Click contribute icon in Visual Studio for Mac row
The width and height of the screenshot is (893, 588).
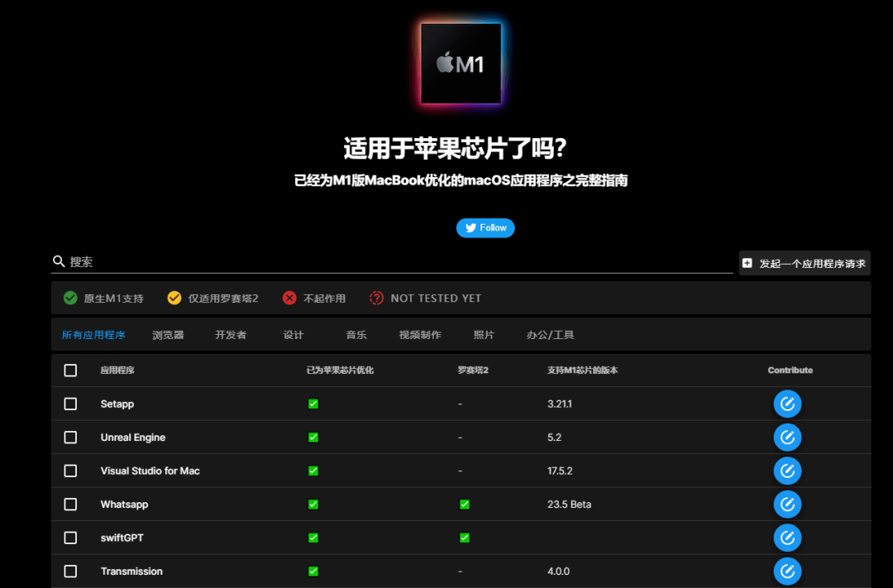tap(787, 471)
